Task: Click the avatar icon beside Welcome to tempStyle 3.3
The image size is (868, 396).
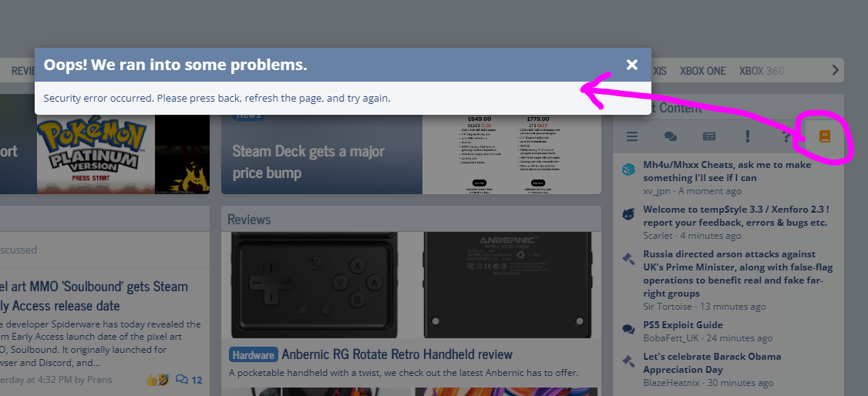Action: point(627,214)
